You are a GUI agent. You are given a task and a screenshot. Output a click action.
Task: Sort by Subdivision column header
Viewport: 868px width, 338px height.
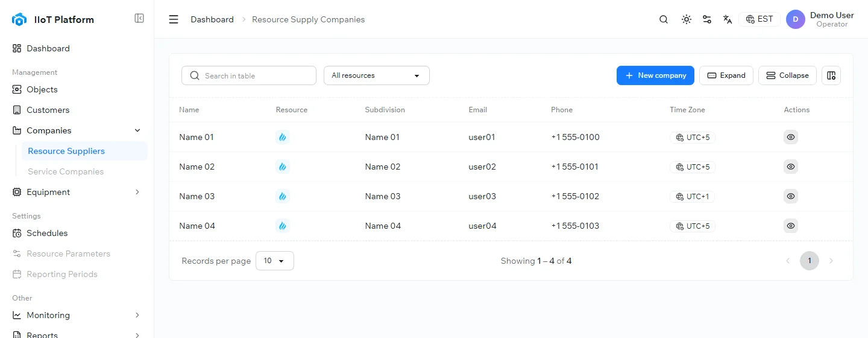(x=385, y=110)
